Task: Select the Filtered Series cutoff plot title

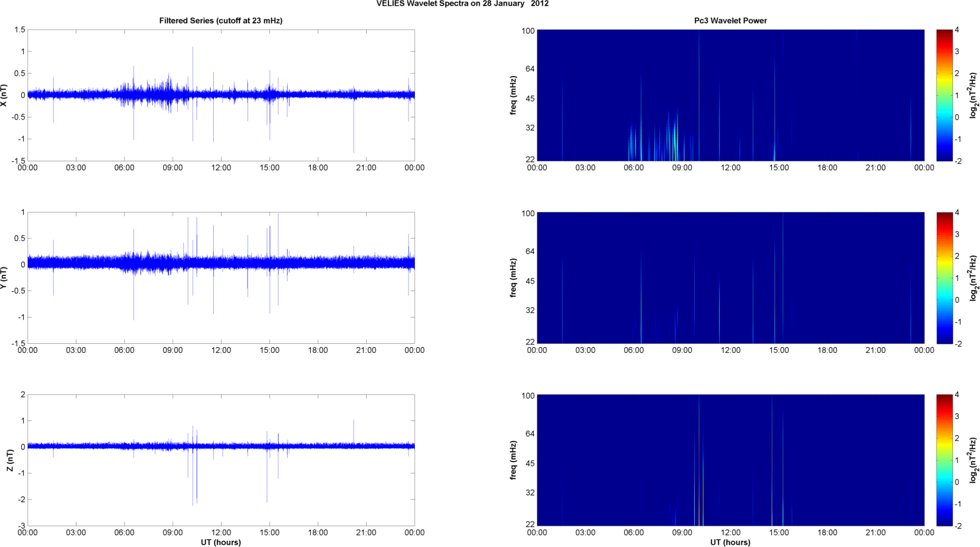Action: (220, 21)
